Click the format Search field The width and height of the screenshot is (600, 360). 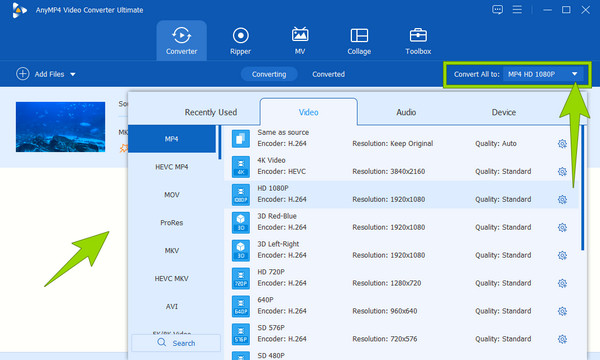(176, 343)
